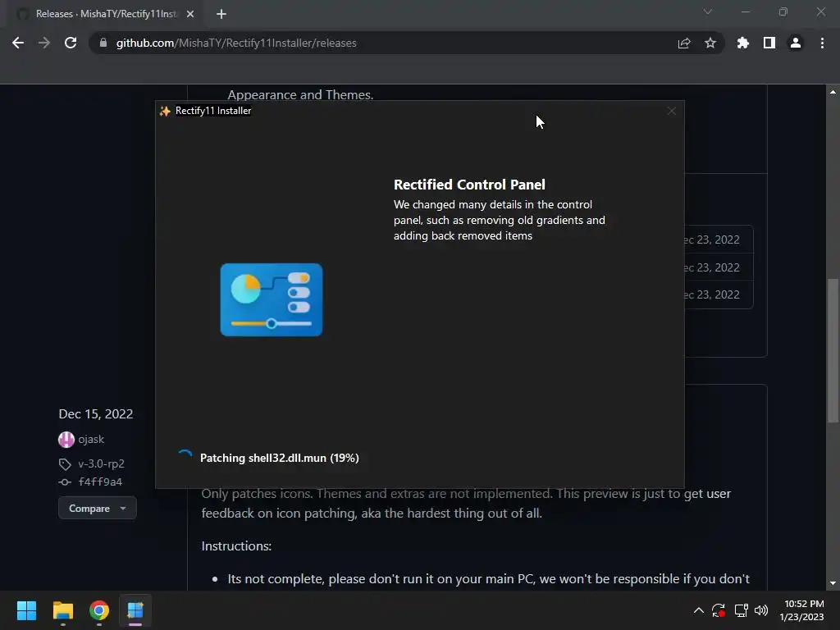
Task: Open File Explorer from taskbar
Action: click(62, 610)
